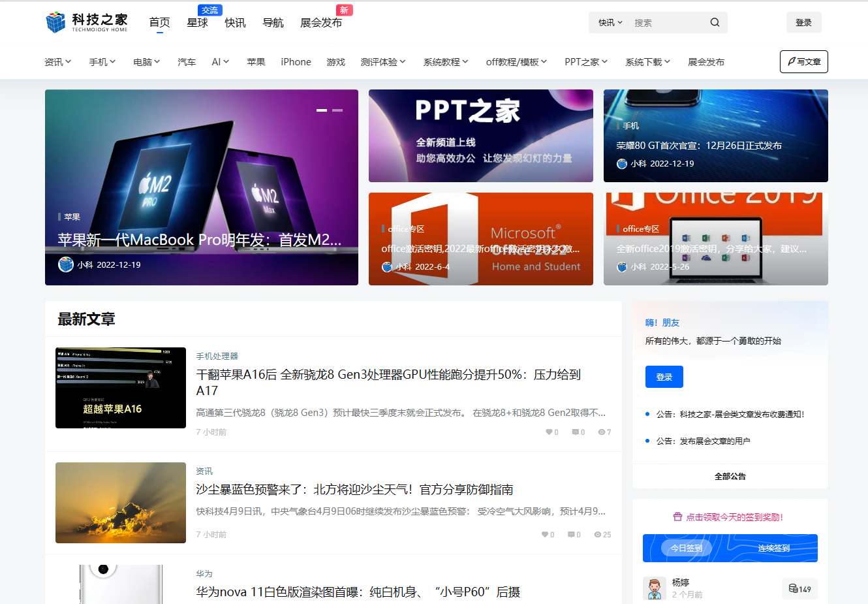Open the 快讯 search type dropdown
This screenshot has height=604, width=868.
[610, 22]
